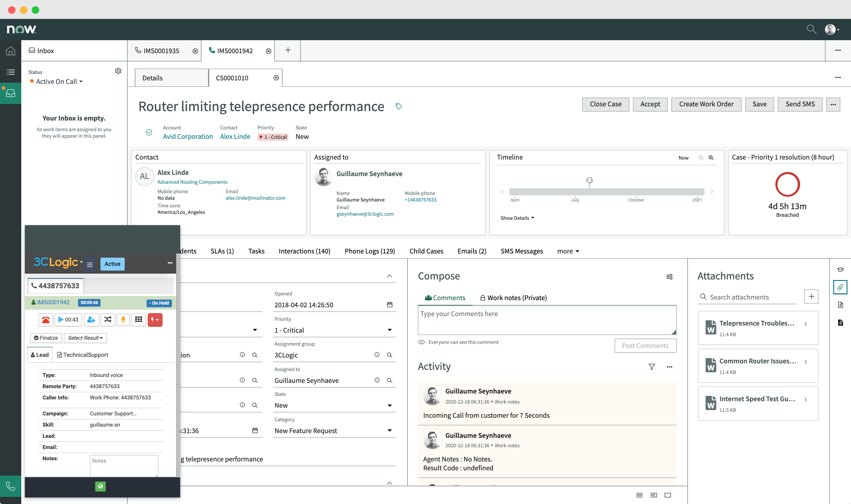
Task: Open the inbox tray icon in sidebar
Action: click(11, 93)
